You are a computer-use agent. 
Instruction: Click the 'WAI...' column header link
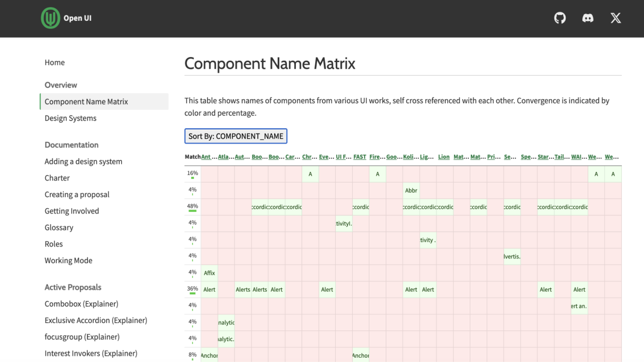point(579,157)
